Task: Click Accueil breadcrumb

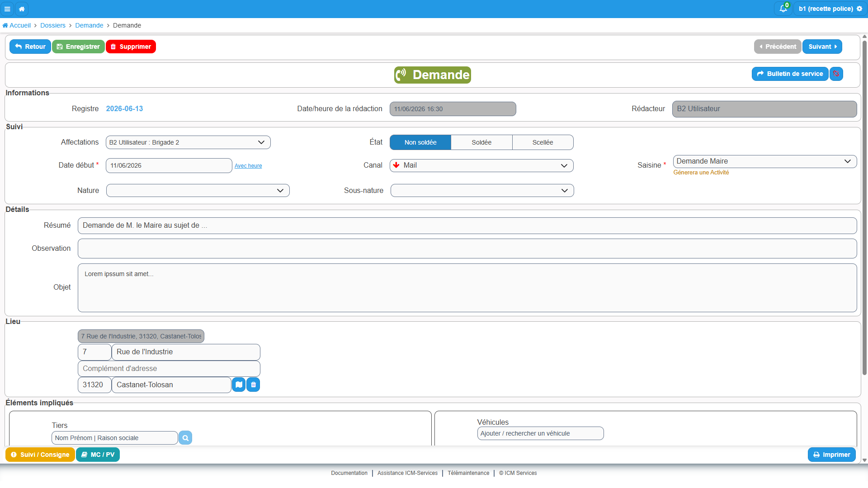Action: pos(17,25)
